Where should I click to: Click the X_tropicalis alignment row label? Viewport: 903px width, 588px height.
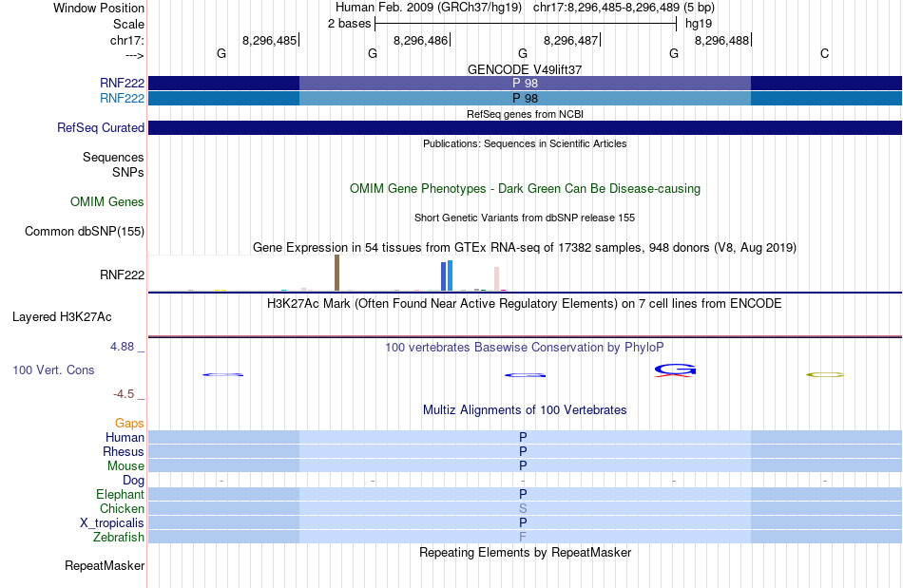pyautogui.click(x=112, y=523)
